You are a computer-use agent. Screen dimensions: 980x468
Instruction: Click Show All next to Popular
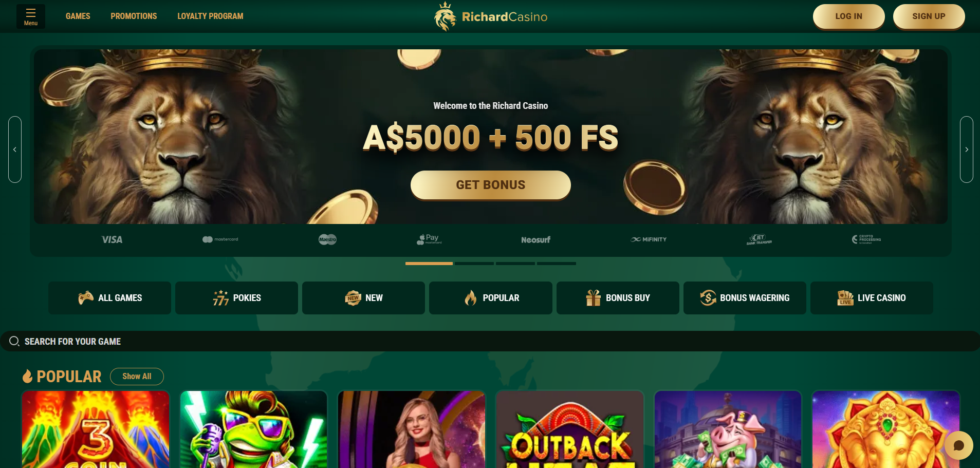[x=137, y=377]
